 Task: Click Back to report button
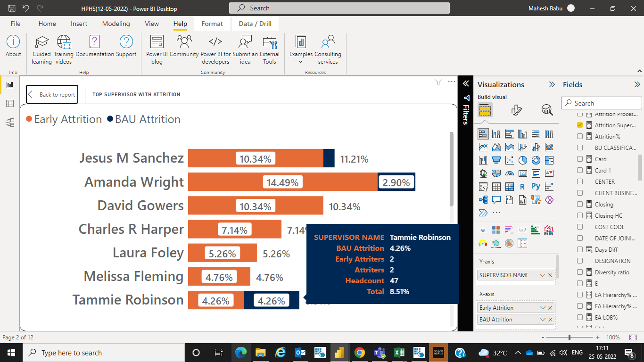(52, 95)
